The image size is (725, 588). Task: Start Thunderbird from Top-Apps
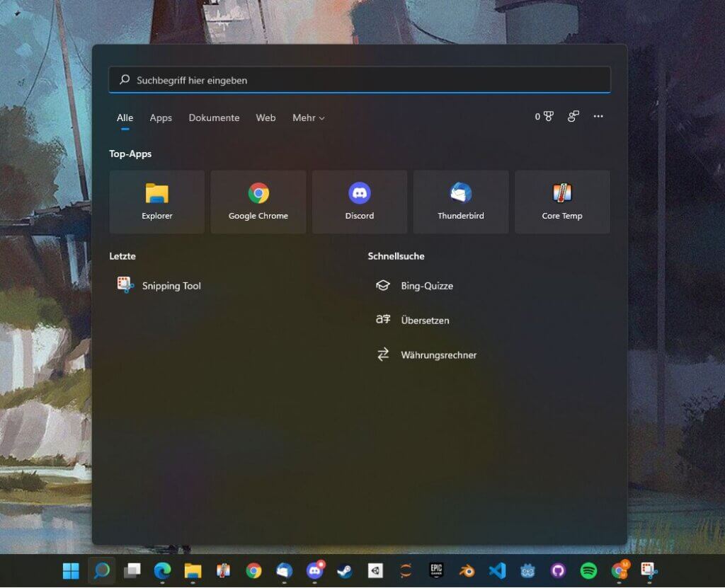coord(461,202)
